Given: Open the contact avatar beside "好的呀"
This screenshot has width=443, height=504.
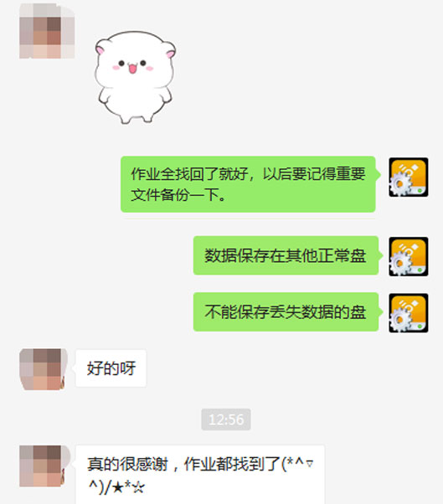Looking at the screenshot, I should pyautogui.click(x=43, y=369).
